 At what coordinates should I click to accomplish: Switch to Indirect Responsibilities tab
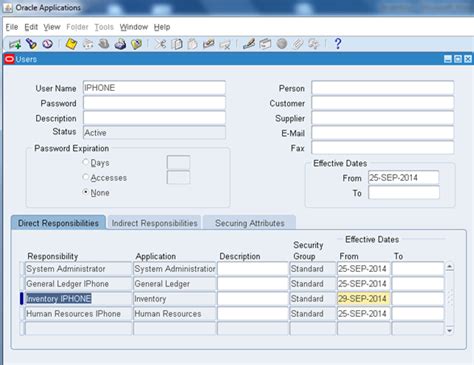154,223
